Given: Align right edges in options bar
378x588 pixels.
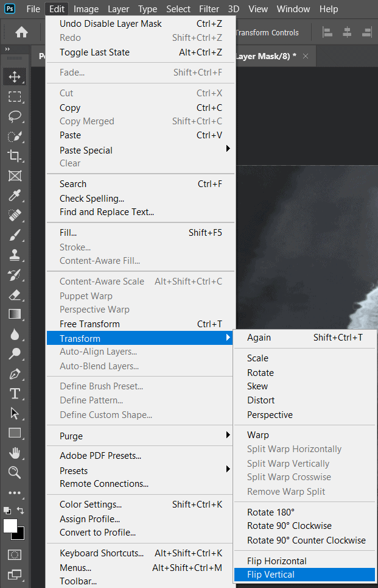Looking at the screenshot, I should click(x=367, y=33).
